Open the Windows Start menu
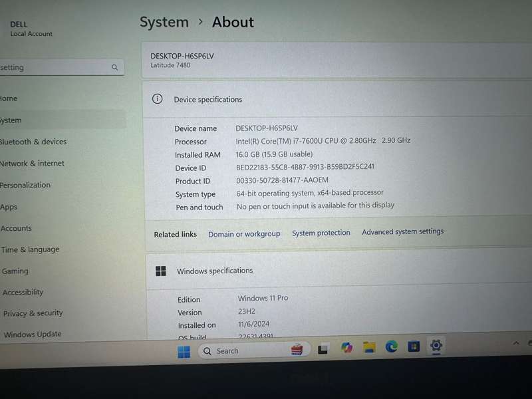The image size is (532, 399). coord(184,352)
